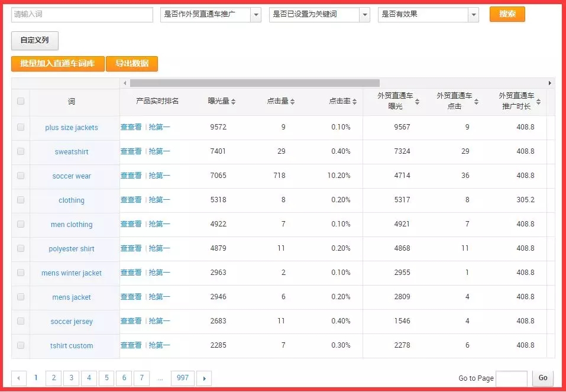Open the 'sweatshirt' keyword link

[72, 152]
